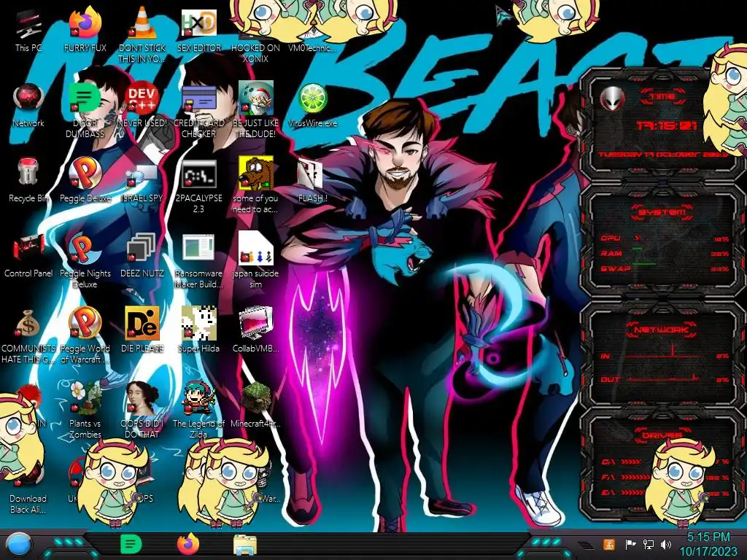Click the Alienware head logo in the widget
Screen dimensions: 747x560
(613, 99)
